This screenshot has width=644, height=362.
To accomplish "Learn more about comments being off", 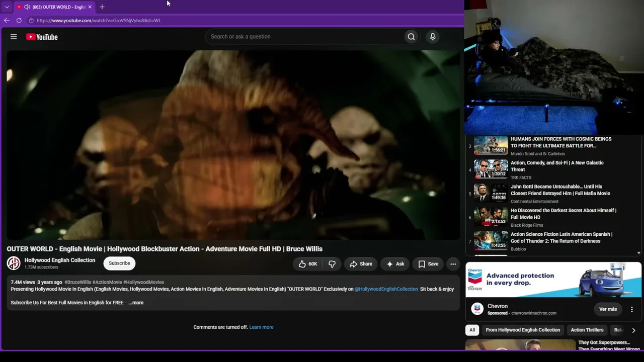I will coord(261,327).
